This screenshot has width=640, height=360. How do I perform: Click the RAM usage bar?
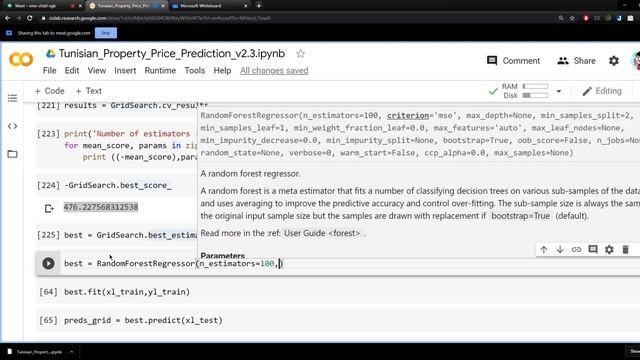point(535,87)
